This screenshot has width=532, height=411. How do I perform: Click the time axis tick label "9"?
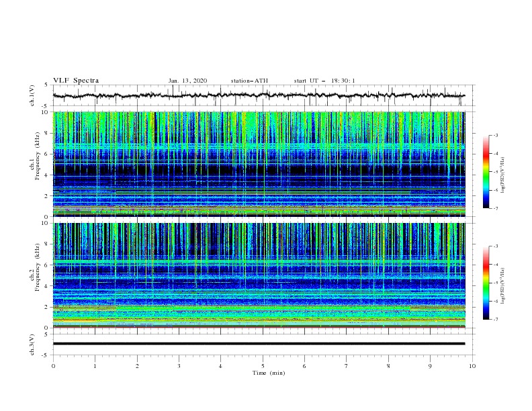pyautogui.click(x=430, y=366)
